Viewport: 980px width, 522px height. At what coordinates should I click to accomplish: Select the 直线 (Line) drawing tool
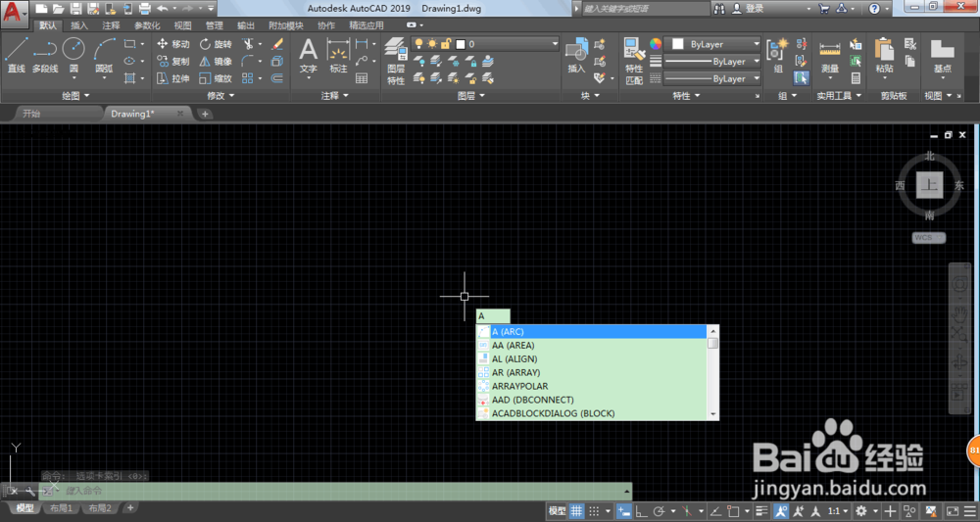[17, 55]
